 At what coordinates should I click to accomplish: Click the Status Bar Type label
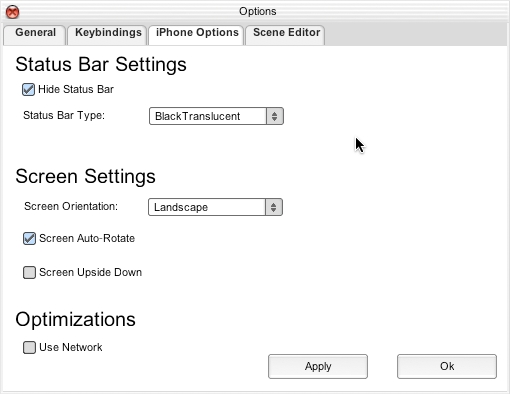(x=64, y=116)
